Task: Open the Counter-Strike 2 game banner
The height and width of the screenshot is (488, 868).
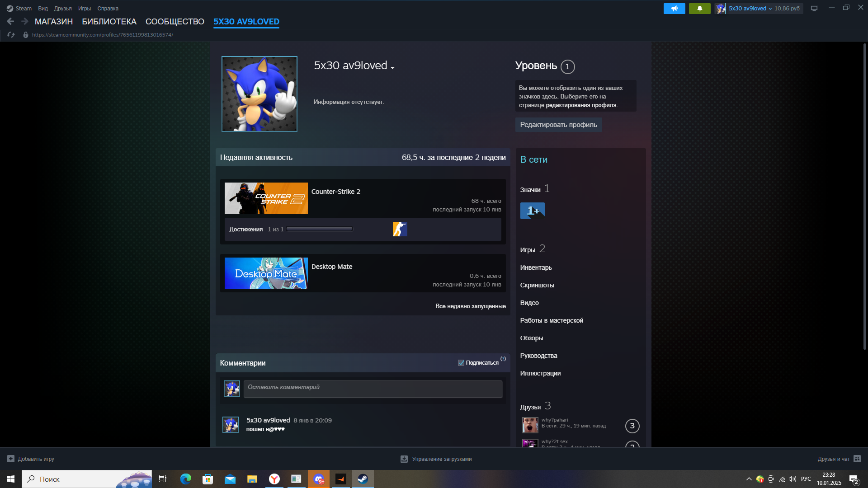Action: [266, 198]
